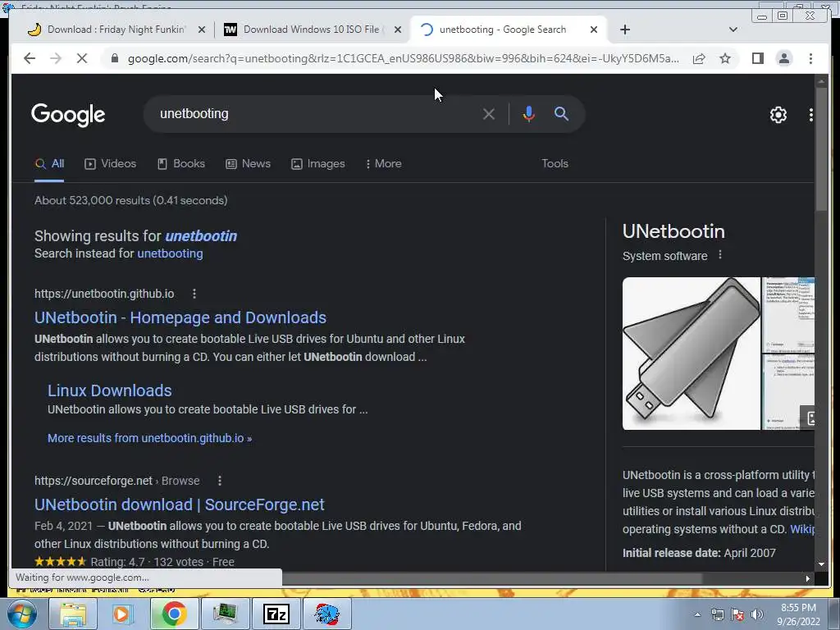Run search with magnifier icon
840x630 pixels.
click(x=561, y=113)
